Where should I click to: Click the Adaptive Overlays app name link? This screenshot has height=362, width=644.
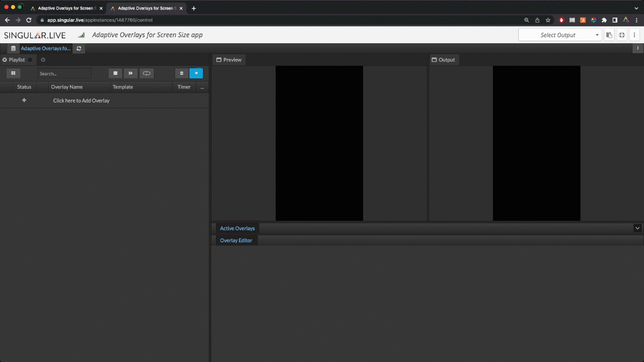46,49
